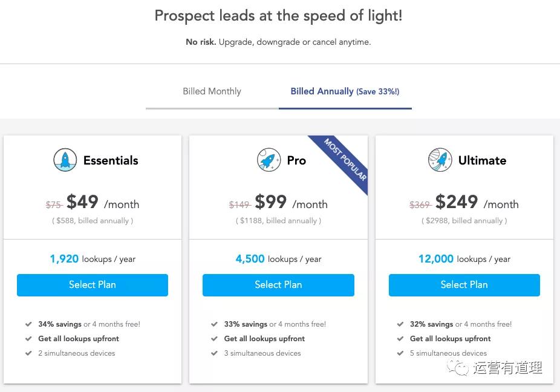Click the Pro 'Get all lookups upfront' item
This screenshot has height=392, width=560.
pos(264,339)
